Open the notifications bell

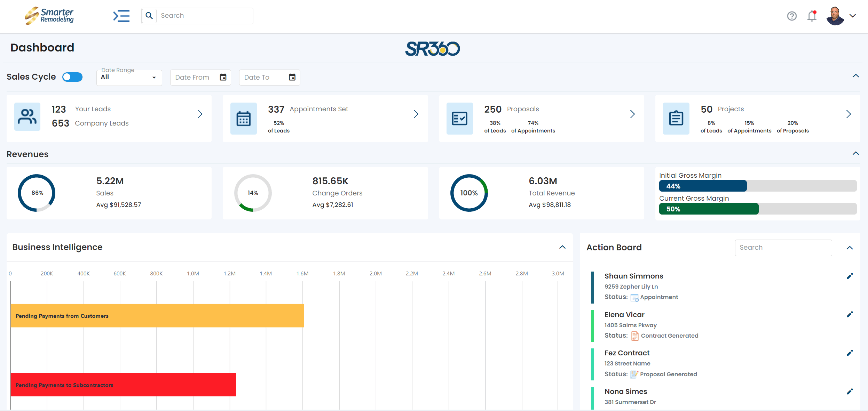pos(812,16)
